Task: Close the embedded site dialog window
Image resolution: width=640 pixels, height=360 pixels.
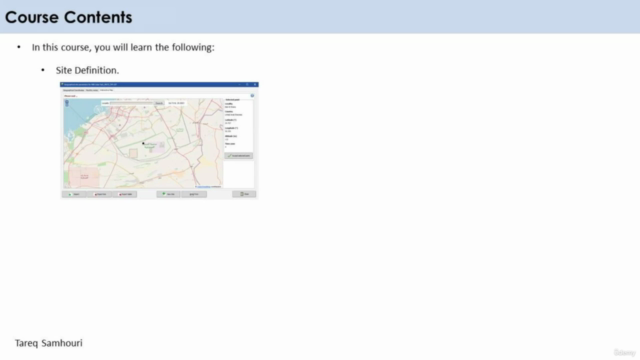Action: click(255, 84)
